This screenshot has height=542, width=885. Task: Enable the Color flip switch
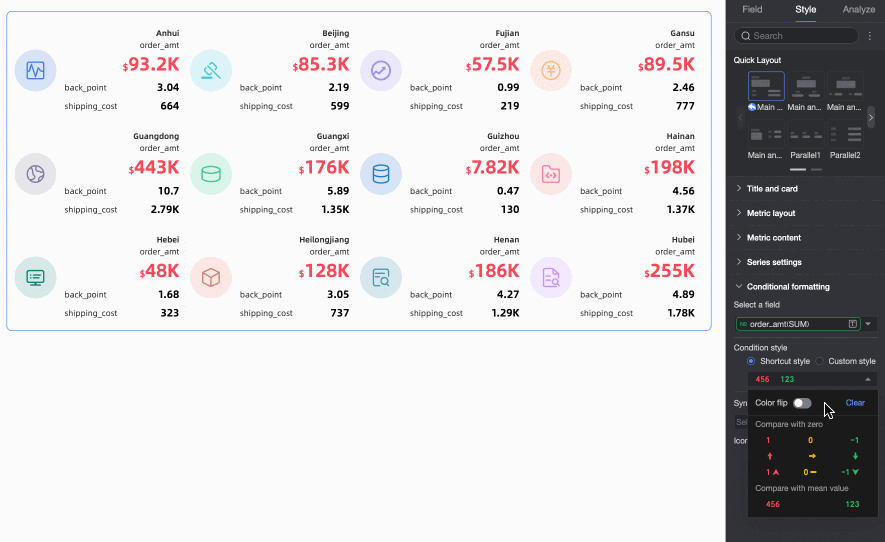[x=802, y=403]
